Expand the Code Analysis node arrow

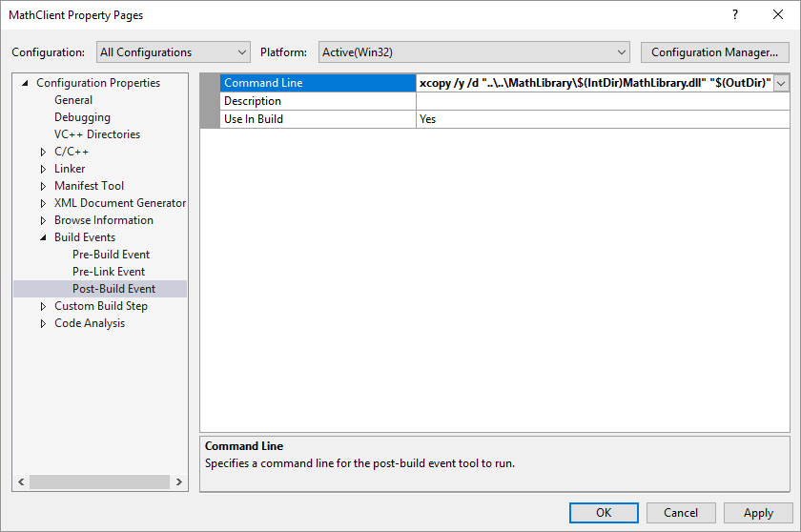tap(44, 324)
